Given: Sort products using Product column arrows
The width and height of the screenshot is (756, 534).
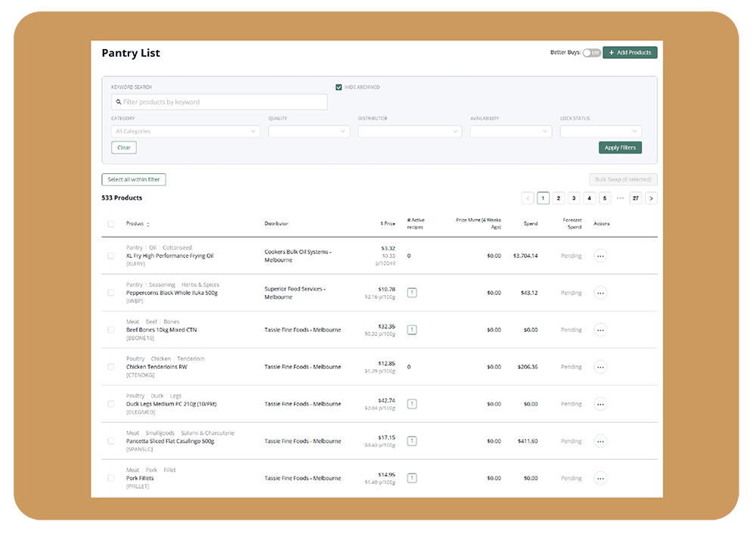Looking at the screenshot, I should tap(148, 224).
